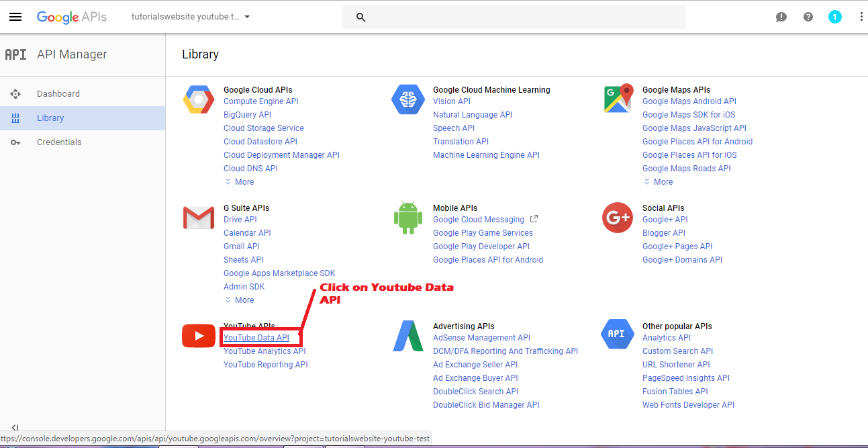Image resolution: width=868 pixels, height=448 pixels.
Task: Collapse the sidebar using the bottom arrow
Action: pyautogui.click(x=15, y=428)
